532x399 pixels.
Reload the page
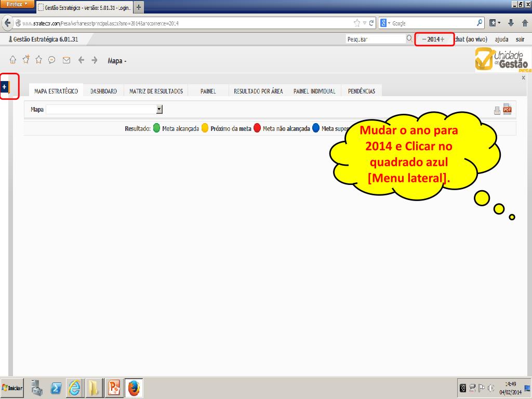371,23
